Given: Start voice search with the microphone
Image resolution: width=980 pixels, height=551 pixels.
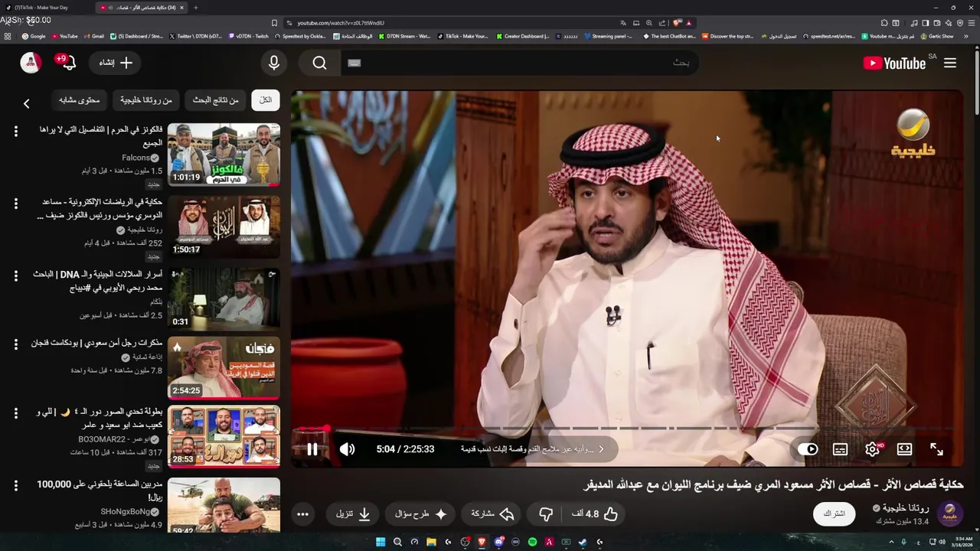Looking at the screenshot, I should coord(274,63).
